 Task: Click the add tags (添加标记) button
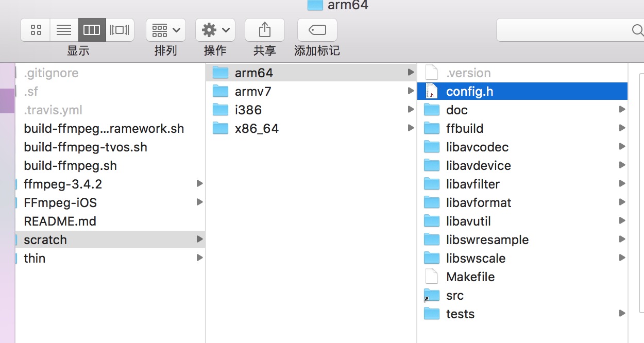tap(317, 30)
